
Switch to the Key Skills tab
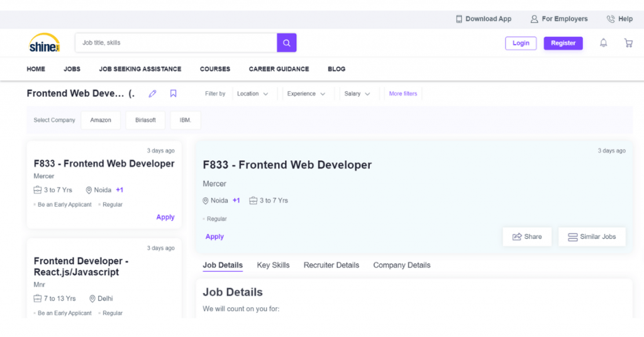pos(273,265)
